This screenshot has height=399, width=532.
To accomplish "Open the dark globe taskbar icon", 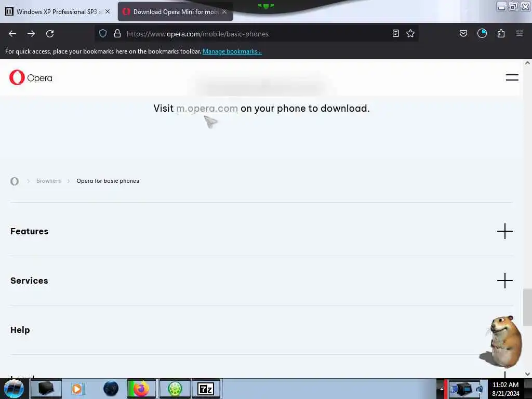I will tap(111, 389).
